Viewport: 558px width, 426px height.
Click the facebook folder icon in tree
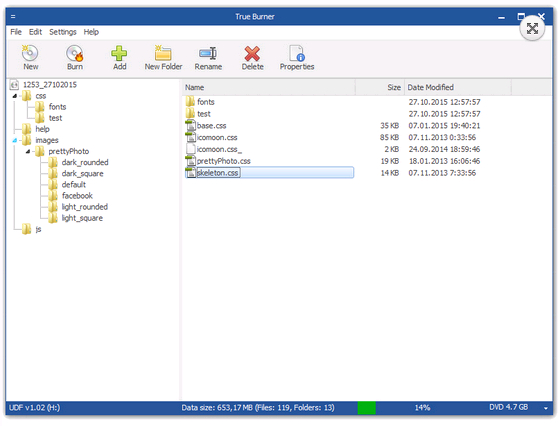53,195
